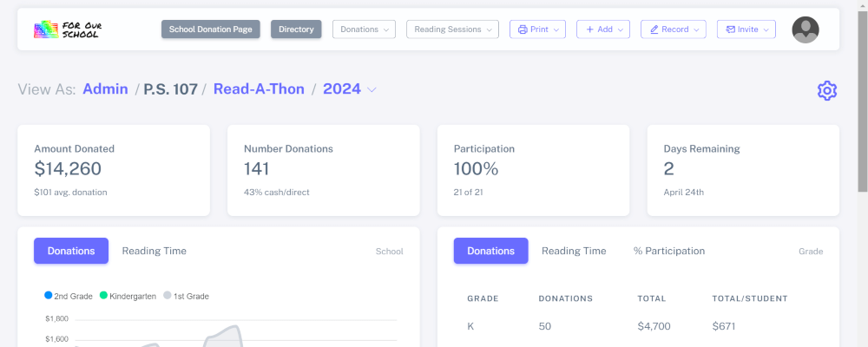
Task: Click the For Our School logo
Action: pyautogui.click(x=68, y=29)
